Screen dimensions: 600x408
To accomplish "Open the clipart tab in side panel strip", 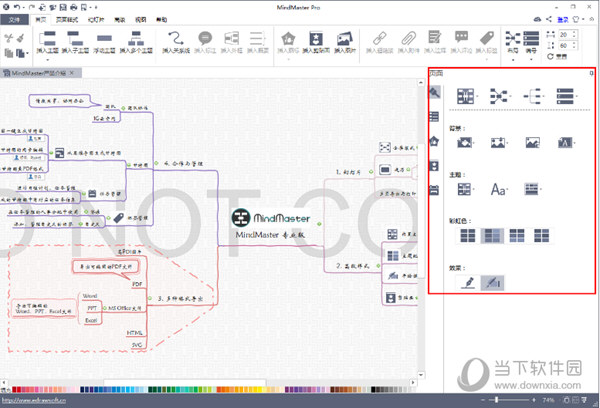I will tap(434, 166).
